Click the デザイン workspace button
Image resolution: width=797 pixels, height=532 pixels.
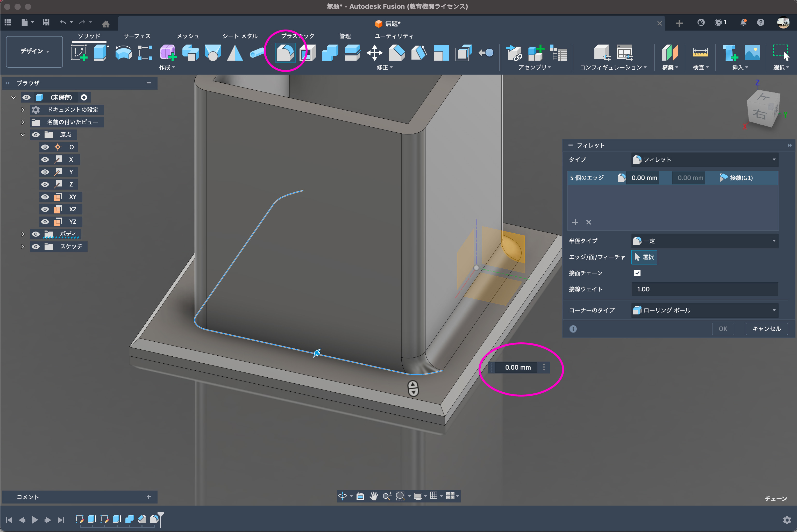(x=34, y=51)
